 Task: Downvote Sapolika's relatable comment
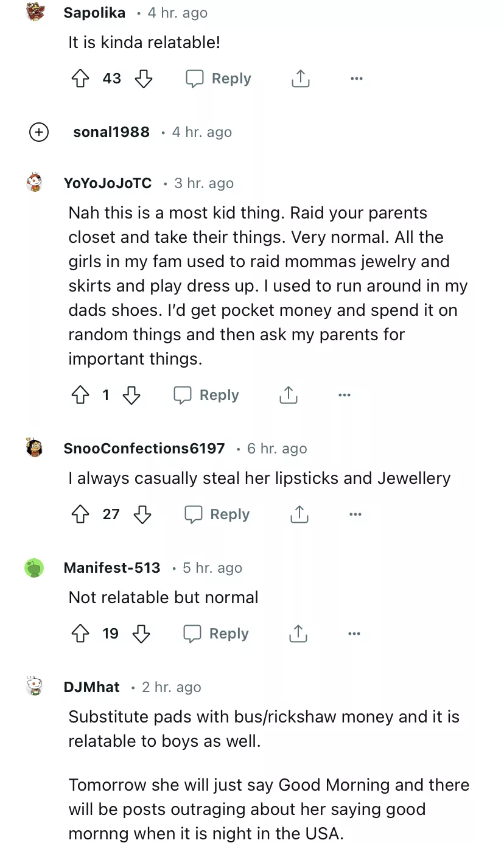[143, 79]
